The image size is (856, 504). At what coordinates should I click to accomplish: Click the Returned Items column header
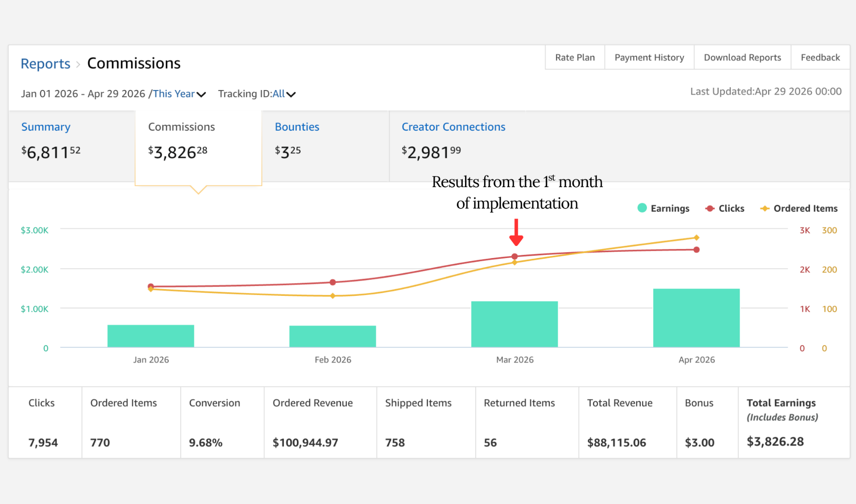point(519,403)
